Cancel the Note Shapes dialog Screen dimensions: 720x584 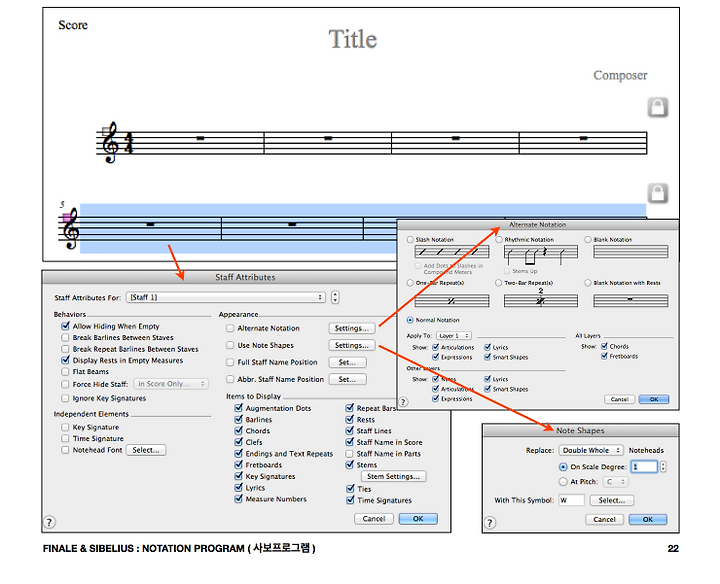pos(604,520)
